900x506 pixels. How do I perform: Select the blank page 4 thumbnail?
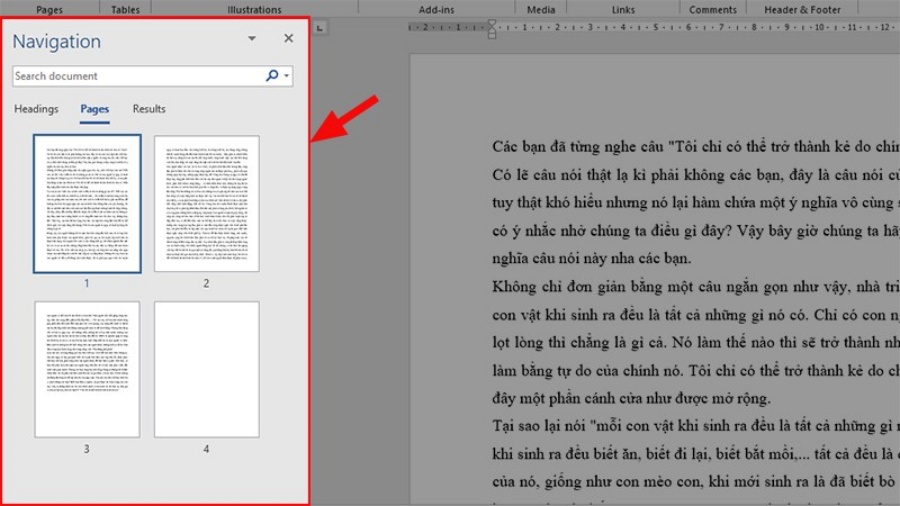click(207, 369)
